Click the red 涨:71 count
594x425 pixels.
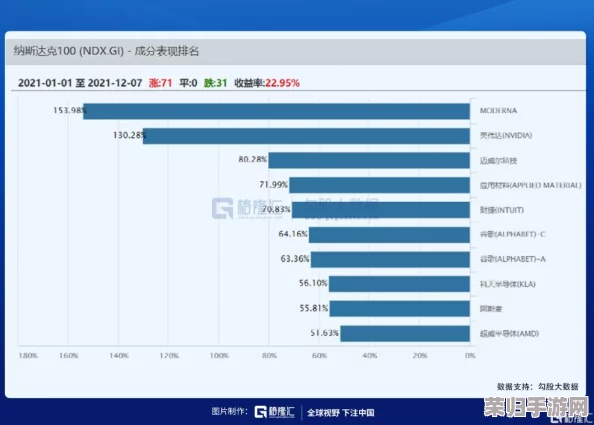(x=160, y=83)
